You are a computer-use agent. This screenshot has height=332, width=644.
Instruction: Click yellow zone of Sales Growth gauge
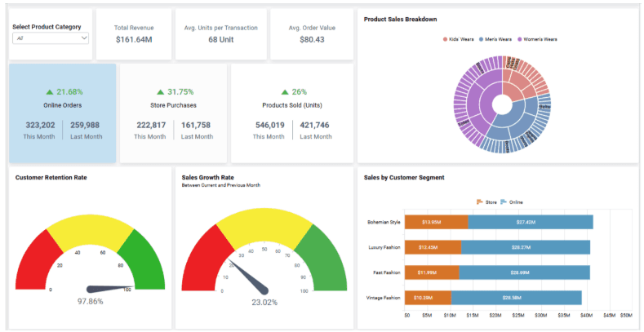pos(264,227)
